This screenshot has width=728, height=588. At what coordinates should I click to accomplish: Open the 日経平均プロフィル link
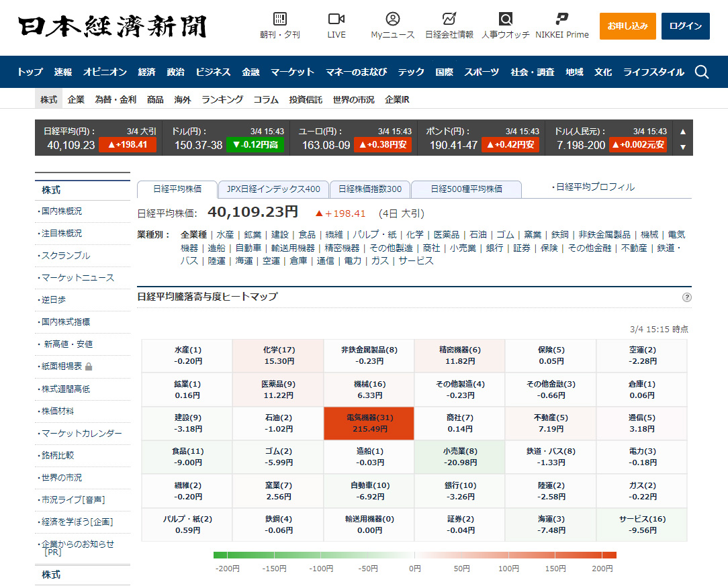coord(594,187)
